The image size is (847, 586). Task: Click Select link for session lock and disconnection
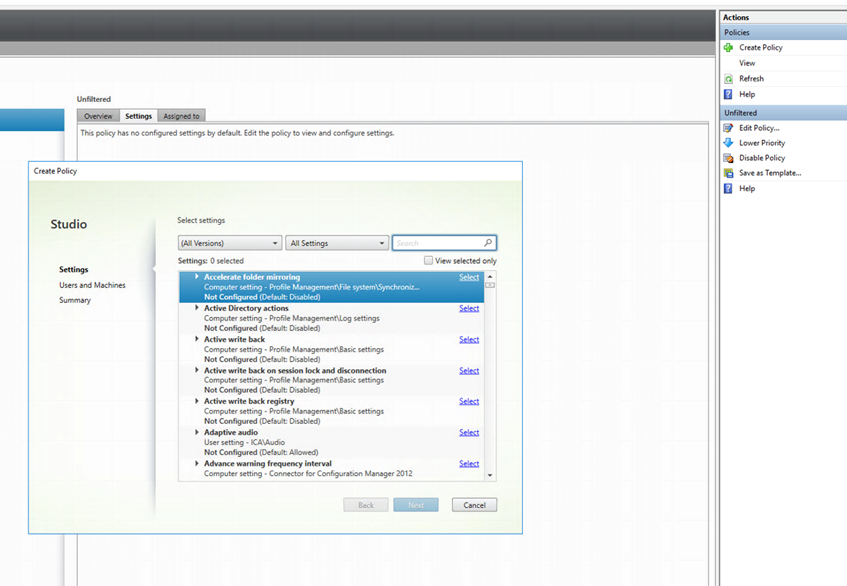coord(469,371)
